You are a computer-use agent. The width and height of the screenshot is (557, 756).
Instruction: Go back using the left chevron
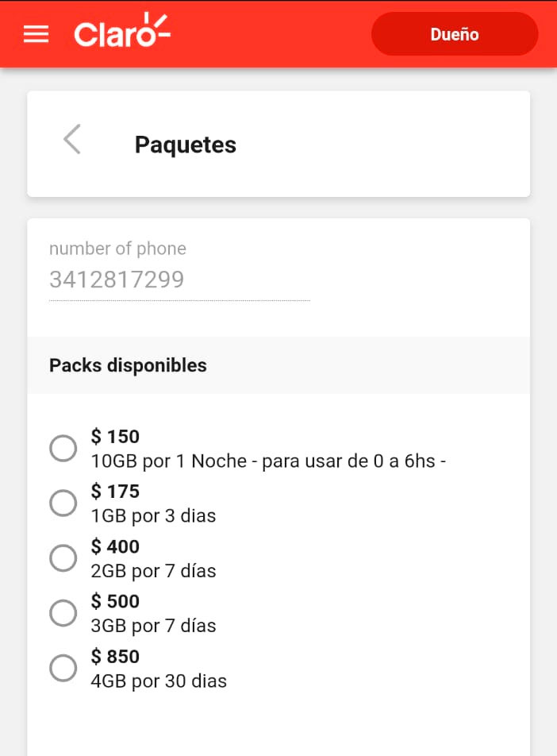[x=72, y=140]
